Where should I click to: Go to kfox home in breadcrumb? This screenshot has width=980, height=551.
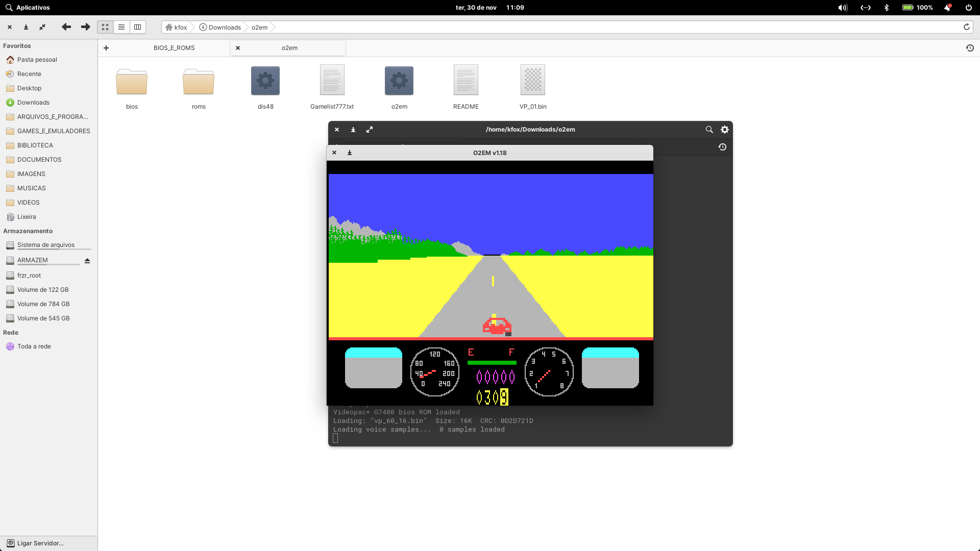[x=176, y=27]
